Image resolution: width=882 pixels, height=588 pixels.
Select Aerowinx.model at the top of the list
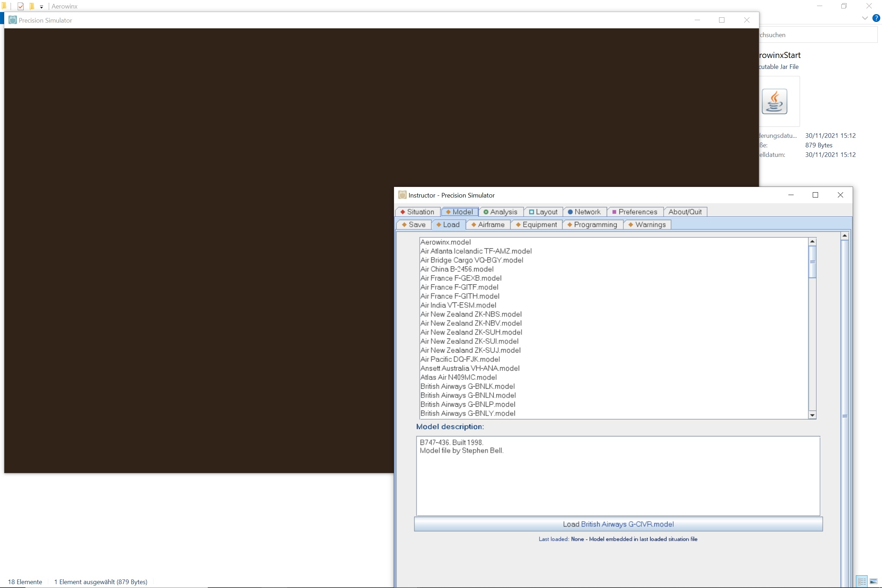[446, 242]
